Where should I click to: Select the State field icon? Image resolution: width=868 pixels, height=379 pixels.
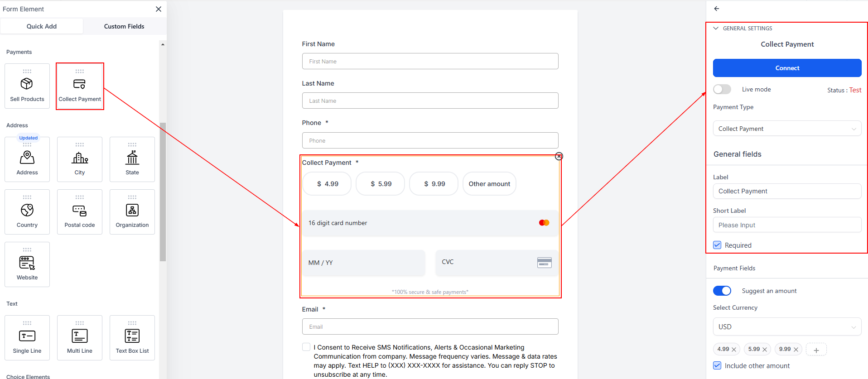[132, 158]
